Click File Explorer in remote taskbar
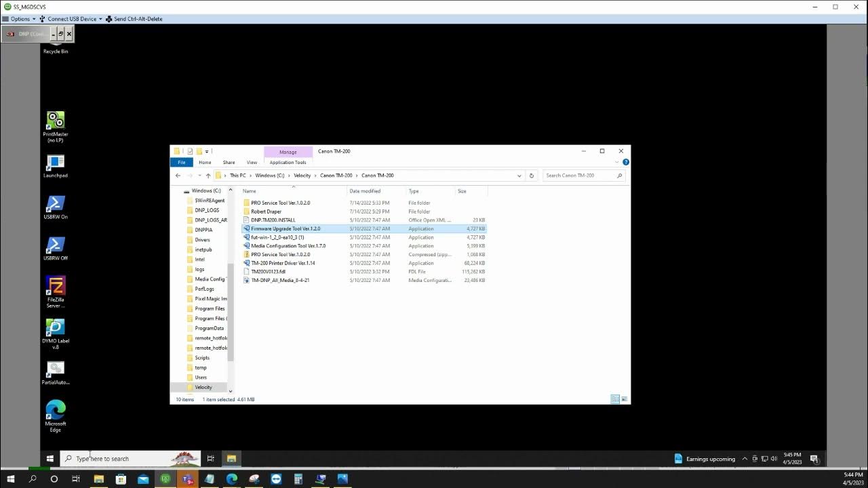 (x=231, y=459)
